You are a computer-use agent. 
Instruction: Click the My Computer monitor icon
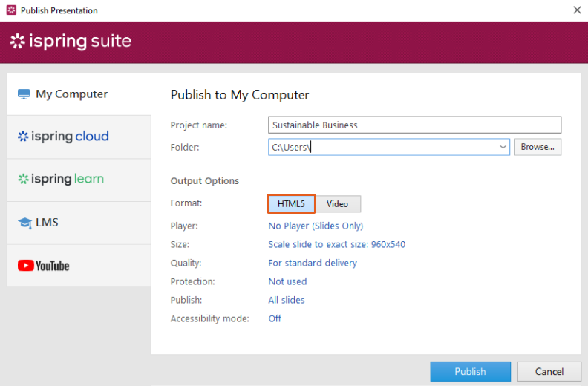(x=24, y=94)
